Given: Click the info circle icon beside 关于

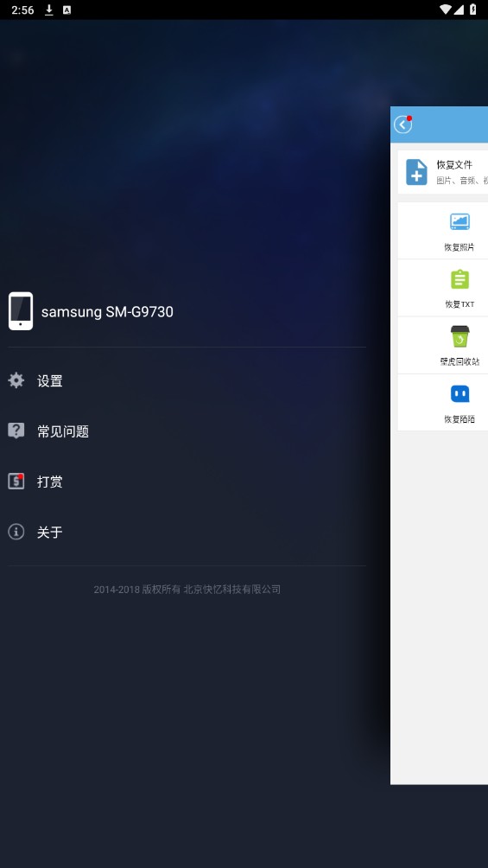Looking at the screenshot, I should [x=16, y=532].
